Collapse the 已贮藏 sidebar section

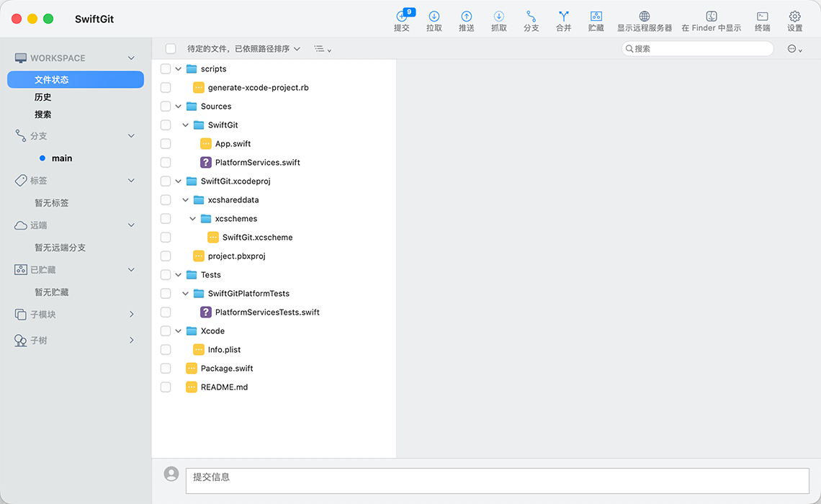point(131,269)
